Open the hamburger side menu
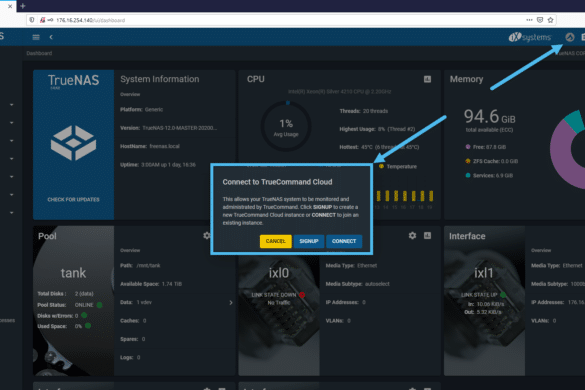This screenshot has height=390, width=585. (36, 37)
